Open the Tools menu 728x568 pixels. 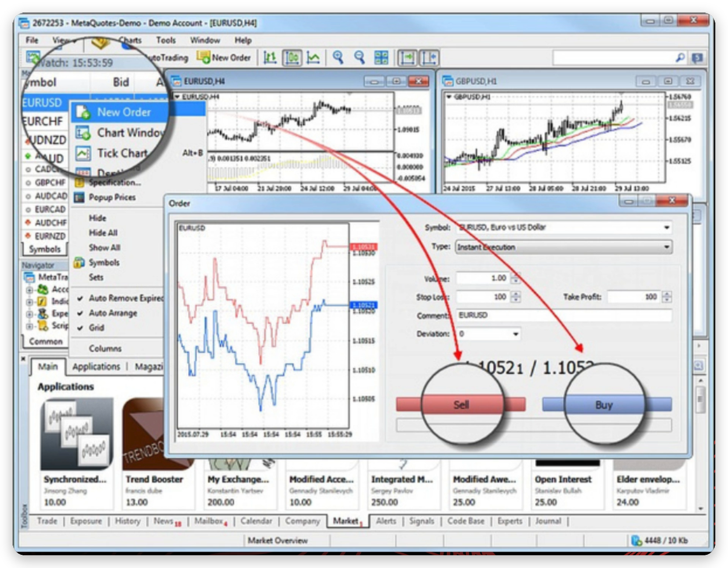click(x=166, y=40)
